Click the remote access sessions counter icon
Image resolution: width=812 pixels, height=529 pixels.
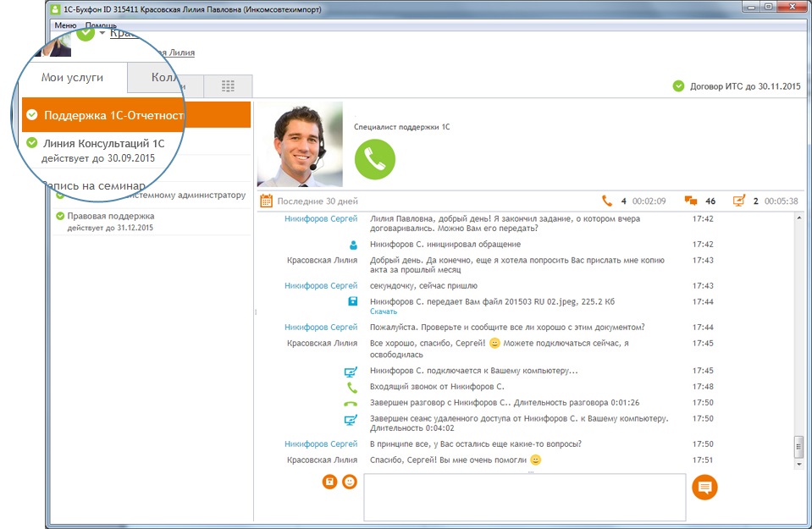(x=739, y=201)
